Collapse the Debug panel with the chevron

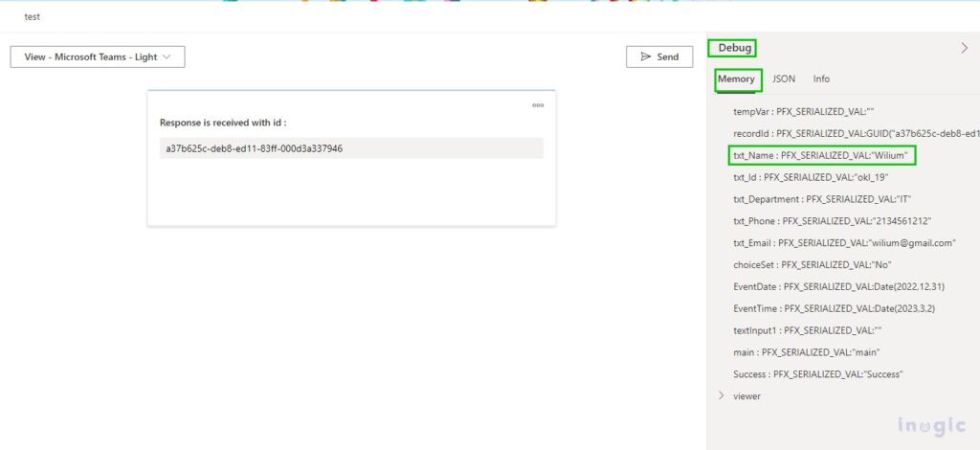pyautogui.click(x=964, y=48)
